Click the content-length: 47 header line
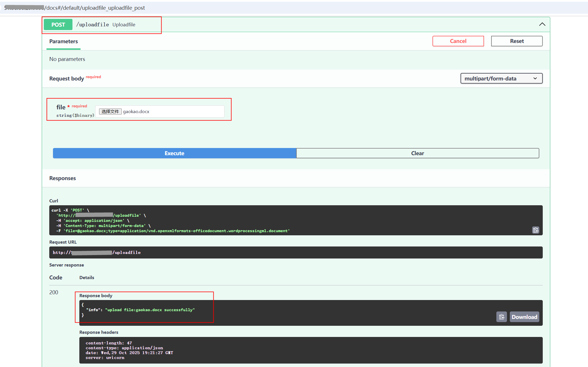Screen dimensions: 588x367 click(x=109, y=343)
